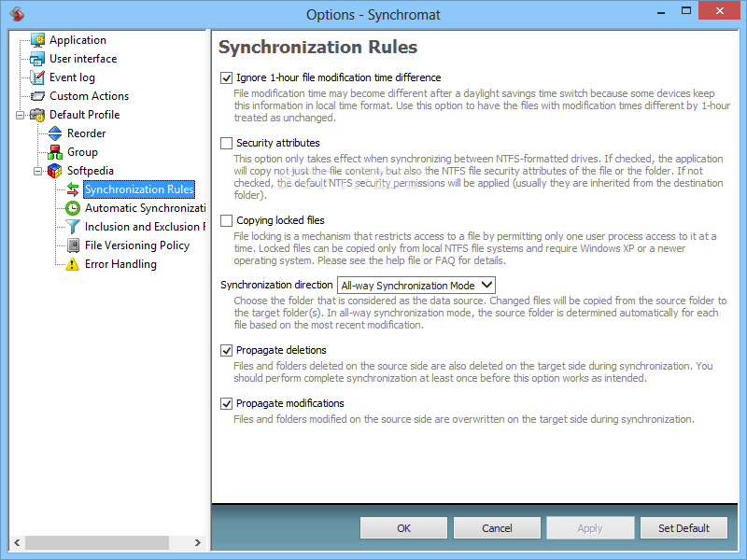This screenshot has height=560, width=747.
Task: Maximize the Options window
Action: [x=686, y=10]
